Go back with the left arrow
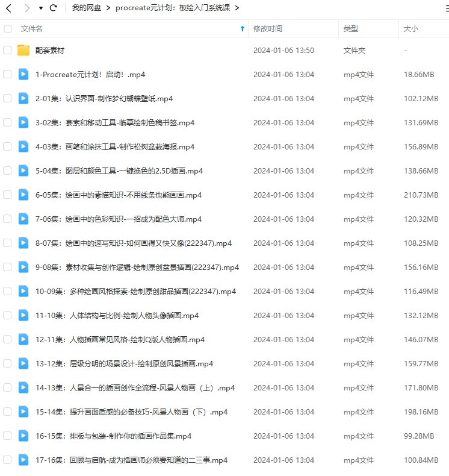 (x=9, y=8)
